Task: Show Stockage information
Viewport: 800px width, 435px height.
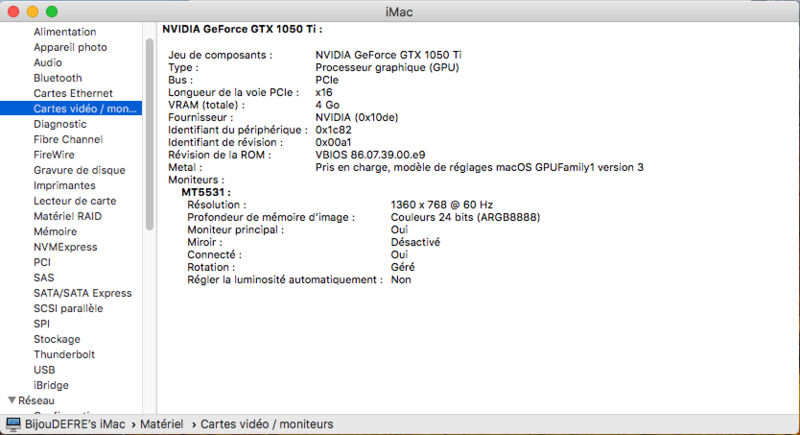Action: pos(57,339)
